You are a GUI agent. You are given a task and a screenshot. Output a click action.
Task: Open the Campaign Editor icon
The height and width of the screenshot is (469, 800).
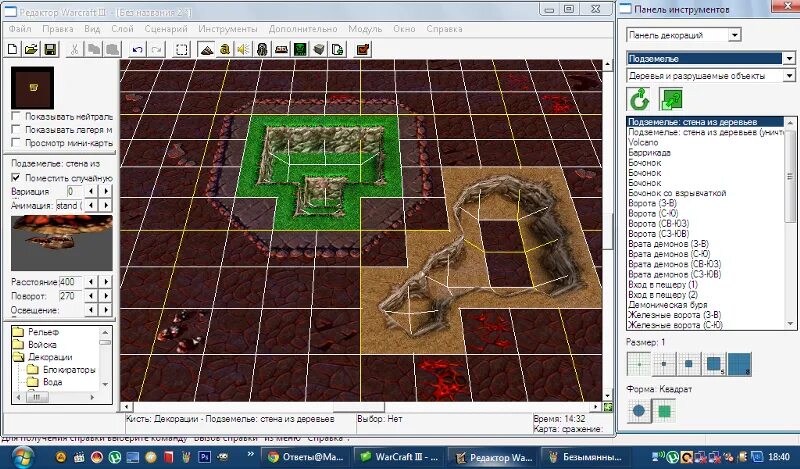[x=281, y=50]
